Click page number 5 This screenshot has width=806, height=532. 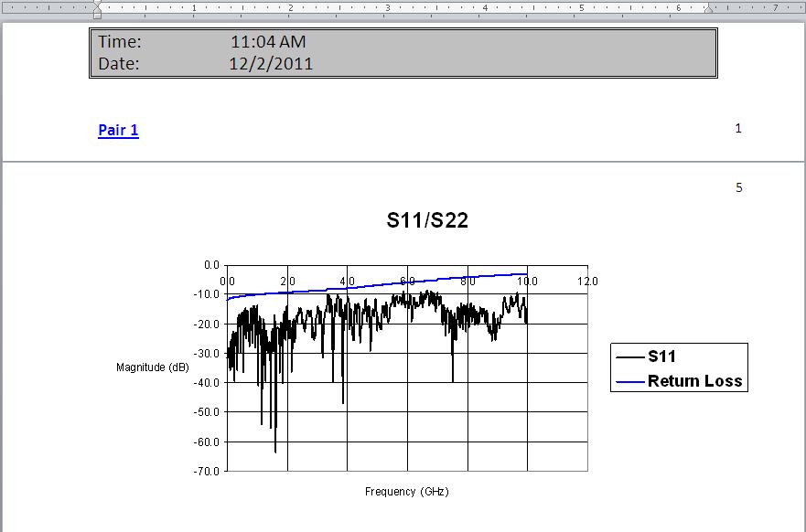[738, 187]
